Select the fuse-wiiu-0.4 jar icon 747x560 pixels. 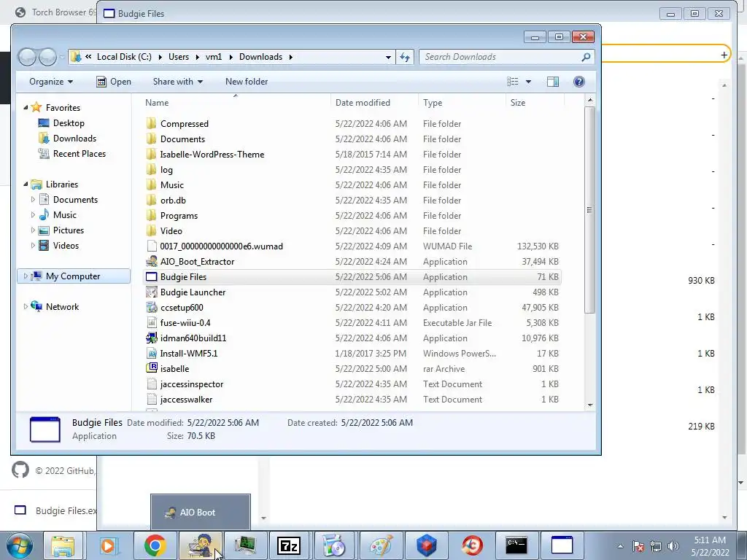click(x=151, y=323)
